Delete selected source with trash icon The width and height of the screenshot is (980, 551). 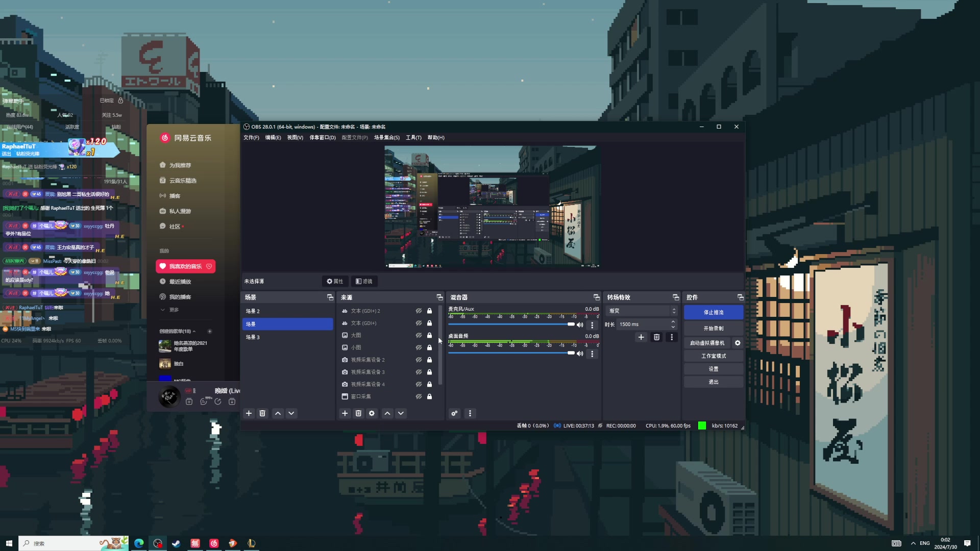(x=358, y=413)
